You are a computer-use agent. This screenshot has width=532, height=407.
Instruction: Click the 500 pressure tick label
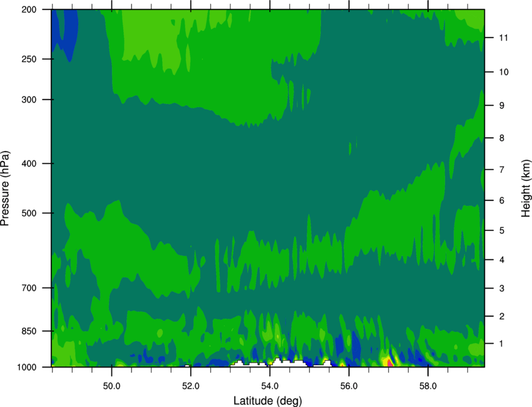tap(29, 213)
